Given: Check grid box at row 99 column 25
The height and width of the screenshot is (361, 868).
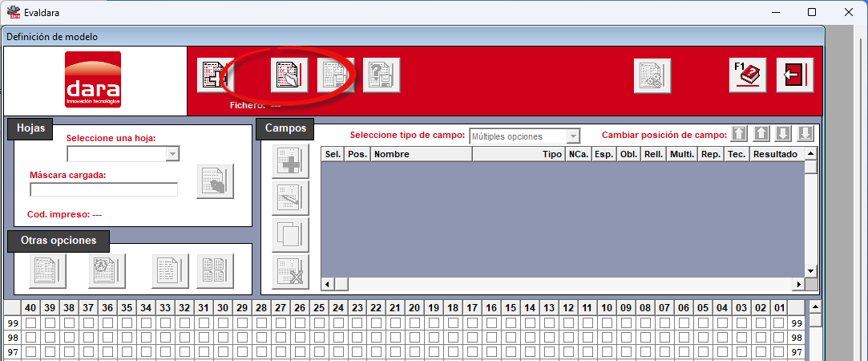Looking at the screenshot, I should coord(319,322).
